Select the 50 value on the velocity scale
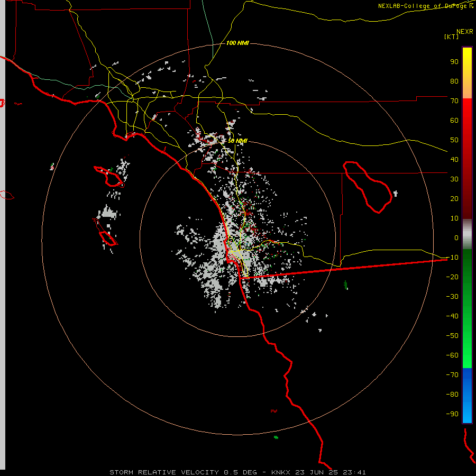 [x=454, y=140]
